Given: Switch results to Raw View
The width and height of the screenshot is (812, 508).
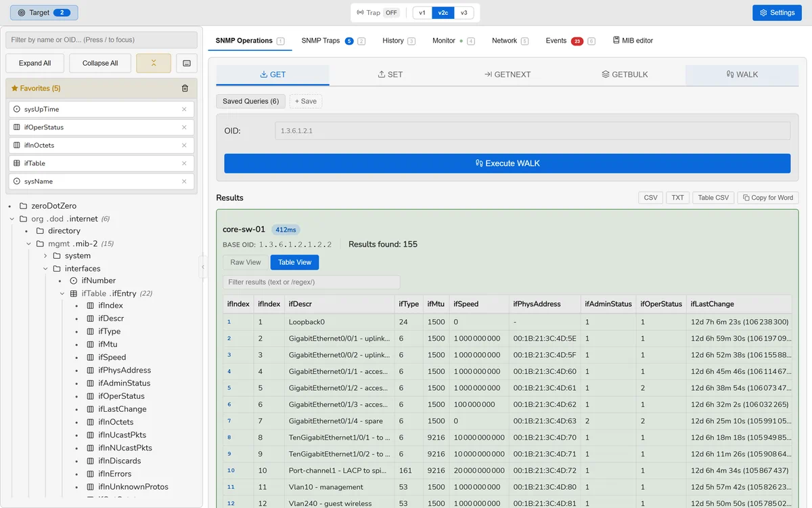Looking at the screenshot, I should coord(246,262).
